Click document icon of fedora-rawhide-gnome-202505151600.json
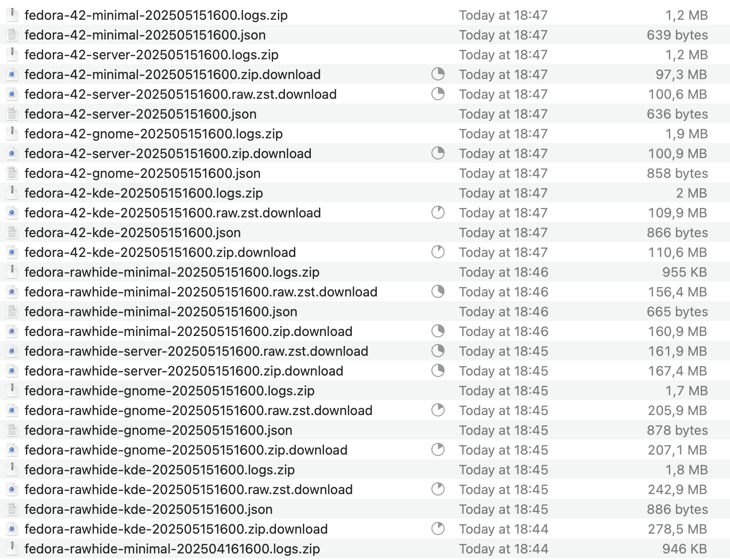Viewport: 730px width, 560px height. [x=12, y=430]
